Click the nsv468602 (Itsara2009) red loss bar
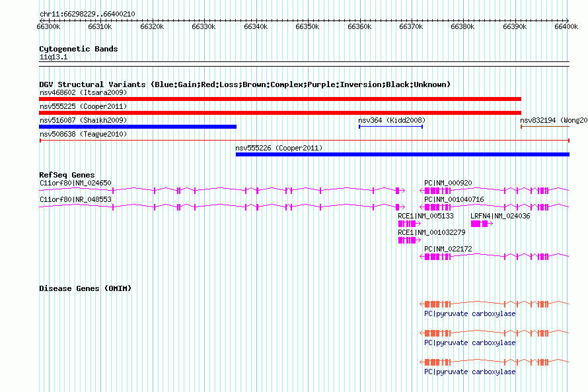The width and height of the screenshot is (588, 392). coord(280,99)
